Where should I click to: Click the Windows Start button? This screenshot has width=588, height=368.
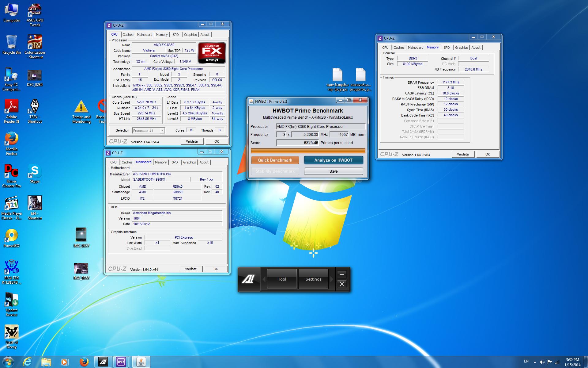point(8,362)
